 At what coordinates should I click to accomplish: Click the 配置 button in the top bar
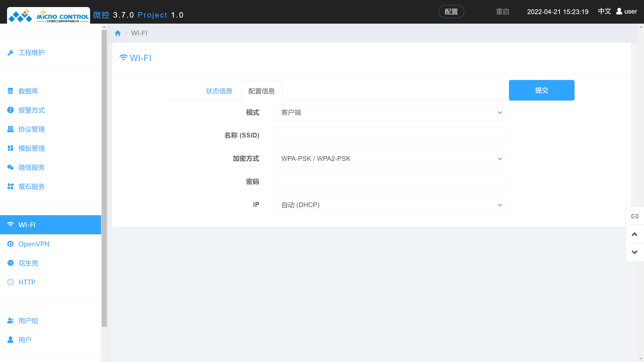(451, 12)
